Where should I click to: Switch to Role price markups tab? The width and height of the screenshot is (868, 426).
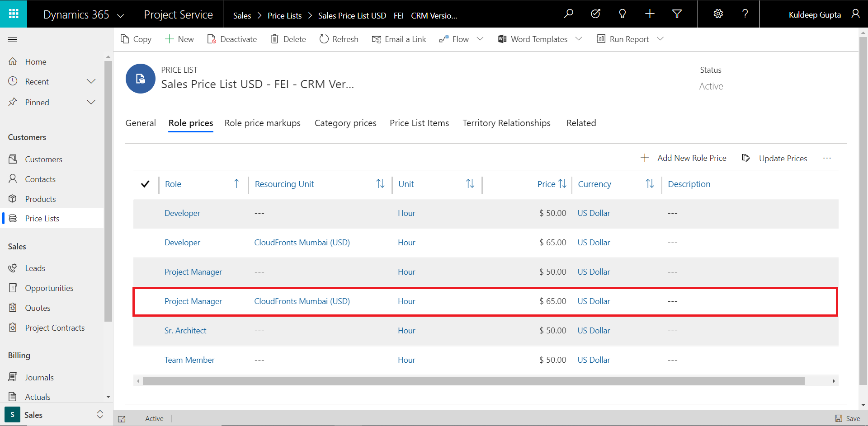coord(263,123)
